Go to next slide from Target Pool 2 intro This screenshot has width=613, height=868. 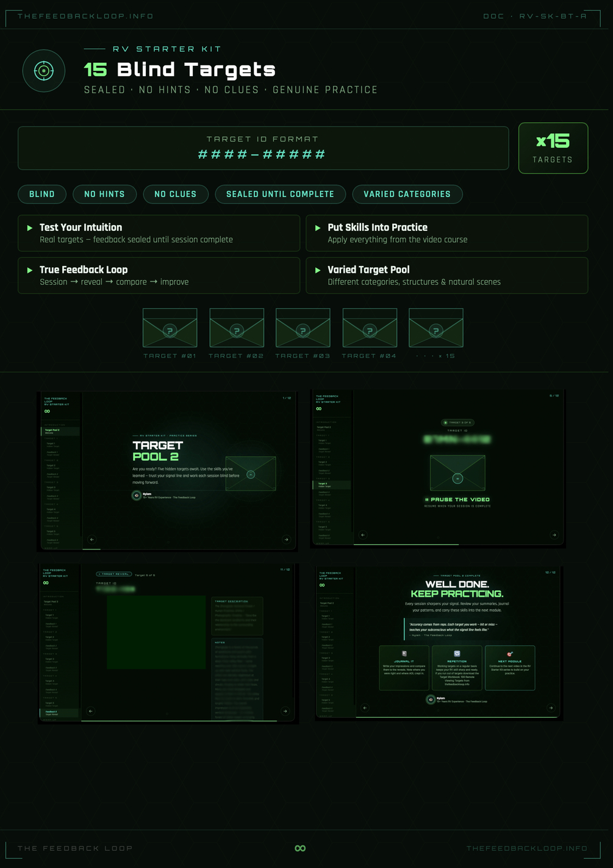pyautogui.click(x=286, y=539)
